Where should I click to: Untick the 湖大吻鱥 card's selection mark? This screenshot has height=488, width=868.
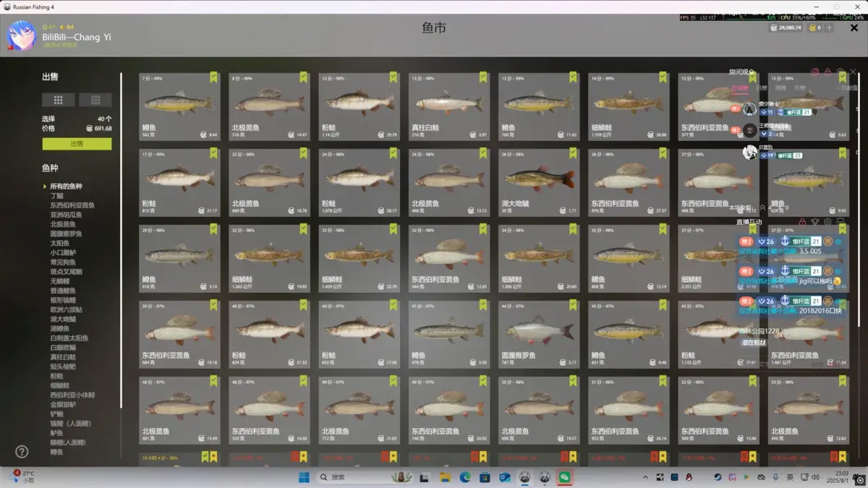(x=573, y=153)
